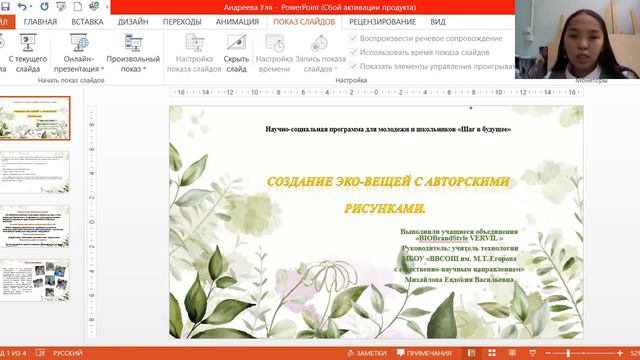Switch to Slide Sorter view icon
This screenshot has width=640, height=360.
tap(492, 353)
